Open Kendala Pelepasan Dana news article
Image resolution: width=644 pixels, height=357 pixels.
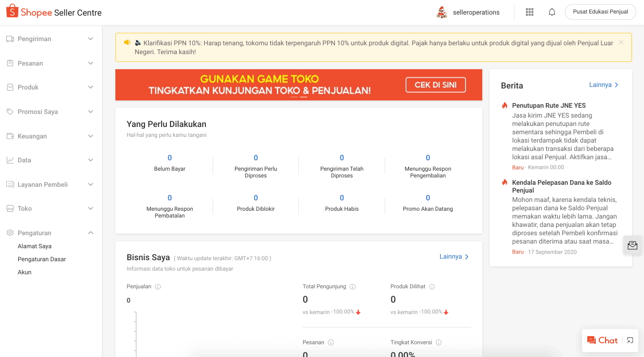click(x=562, y=186)
